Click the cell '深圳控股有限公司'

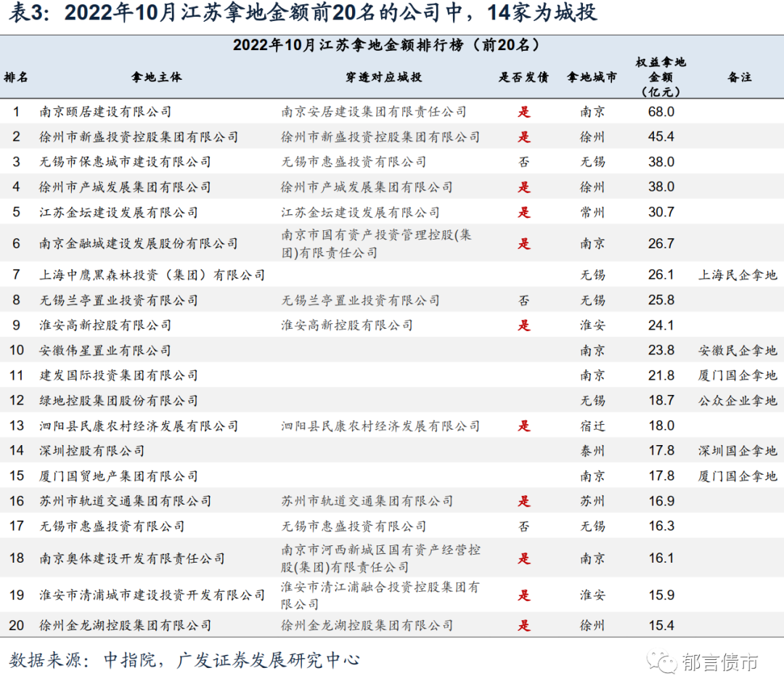click(x=92, y=451)
